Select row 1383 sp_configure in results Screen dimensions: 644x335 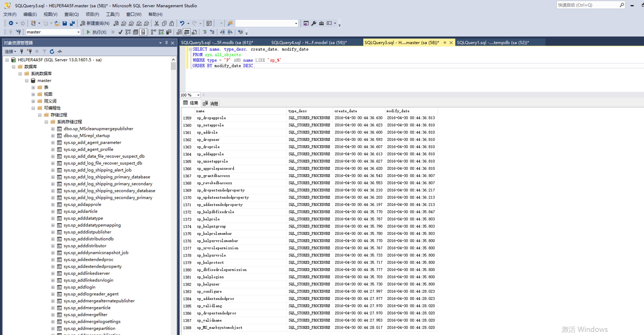click(309, 291)
